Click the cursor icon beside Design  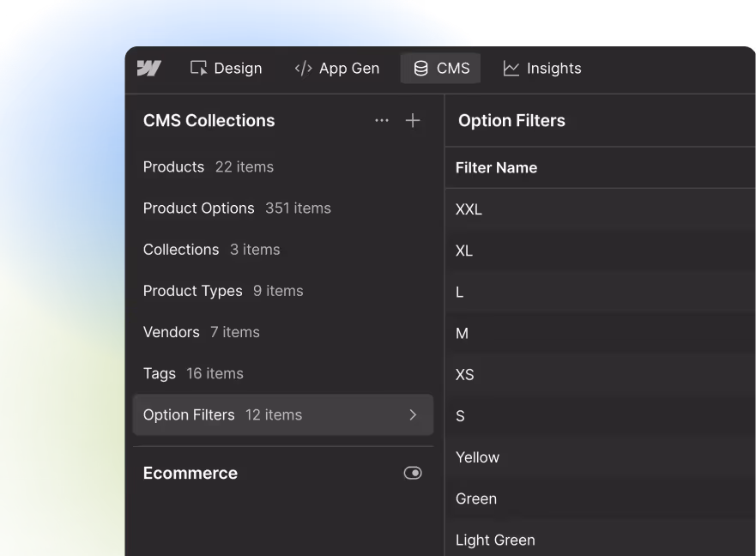point(198,68)
